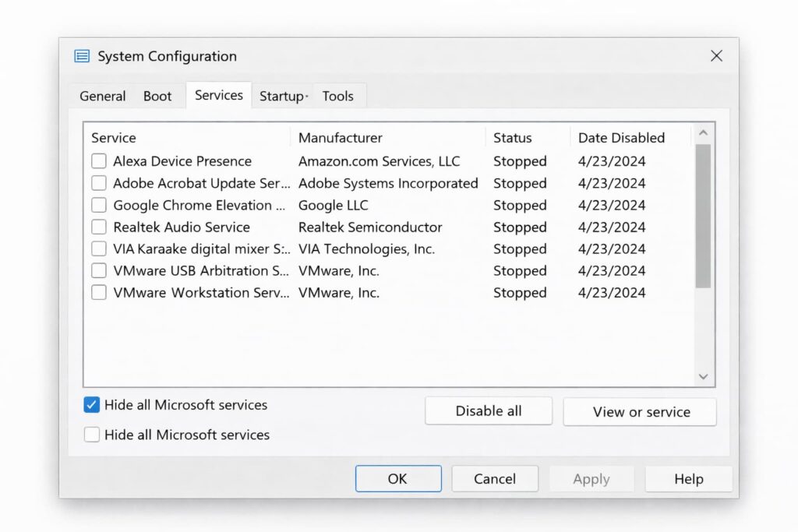Screen dimensions: 798x532
Task: Check the Realtek Audio Service checkbox
Action: click(x=99, y=227)
